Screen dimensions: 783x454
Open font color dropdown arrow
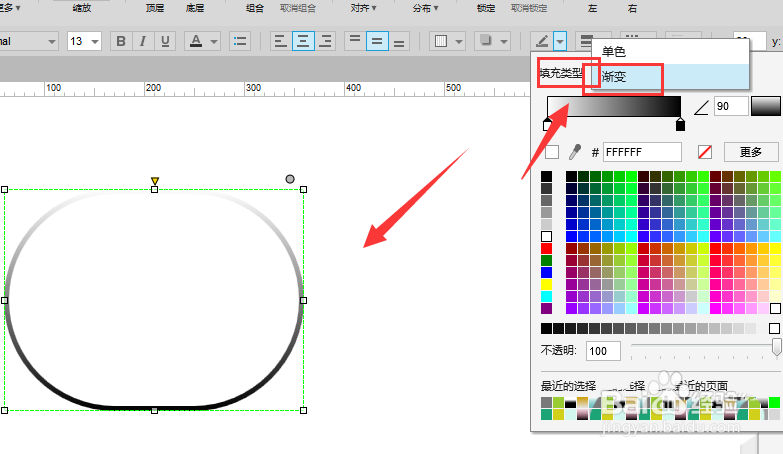[x=214, y=41]
